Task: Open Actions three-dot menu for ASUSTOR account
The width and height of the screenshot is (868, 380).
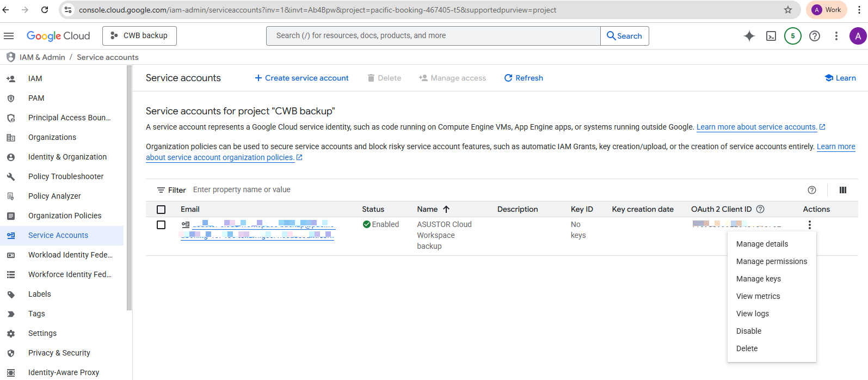Action: [x=810, y=225]
